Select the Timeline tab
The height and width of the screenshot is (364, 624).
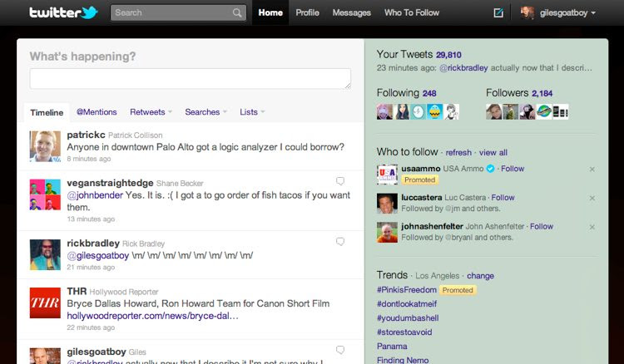[47, 112]
